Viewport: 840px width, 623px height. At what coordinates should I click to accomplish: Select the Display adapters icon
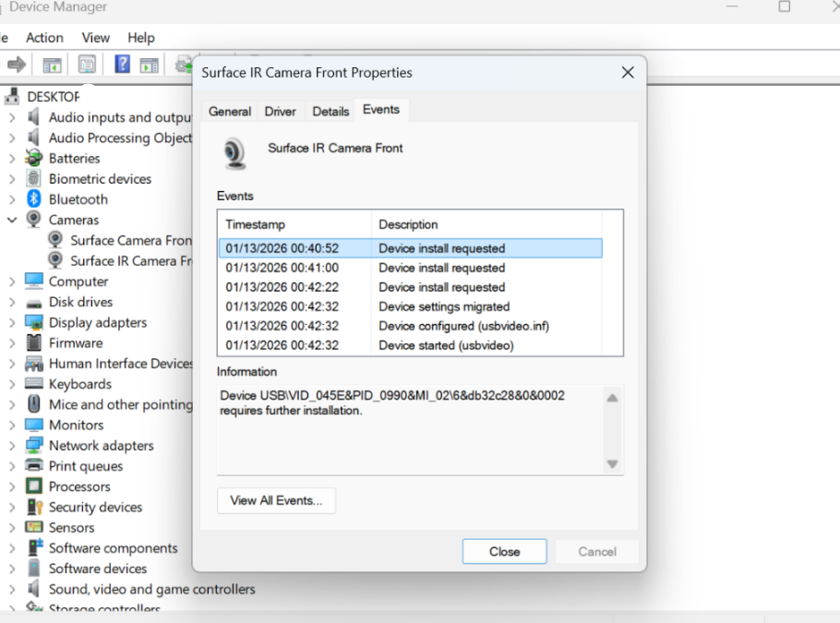tap(34, 322)
